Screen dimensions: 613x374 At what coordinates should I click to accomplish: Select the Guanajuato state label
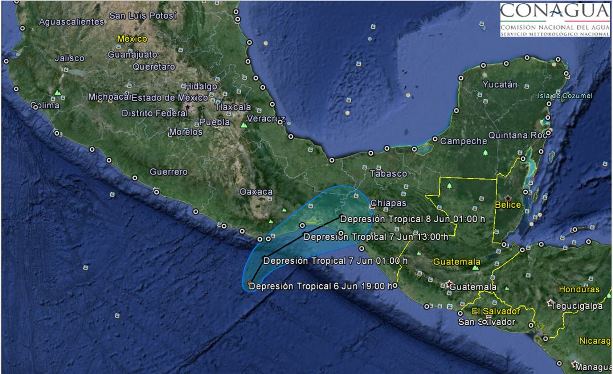133,55
